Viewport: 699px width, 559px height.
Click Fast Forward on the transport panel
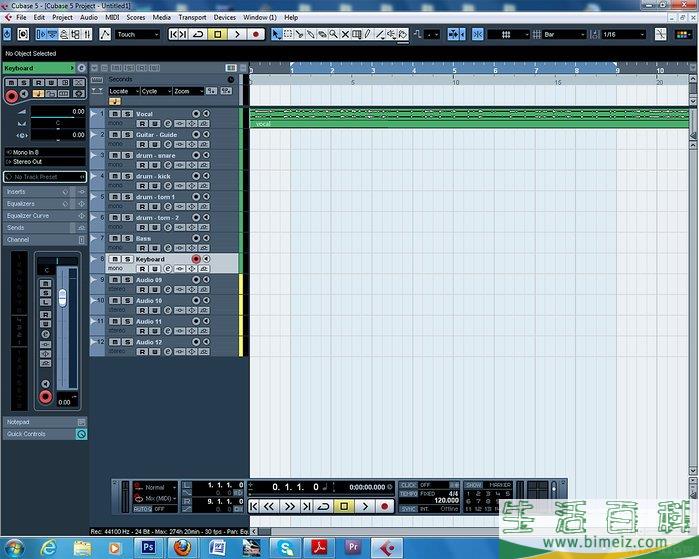[289, 506]
